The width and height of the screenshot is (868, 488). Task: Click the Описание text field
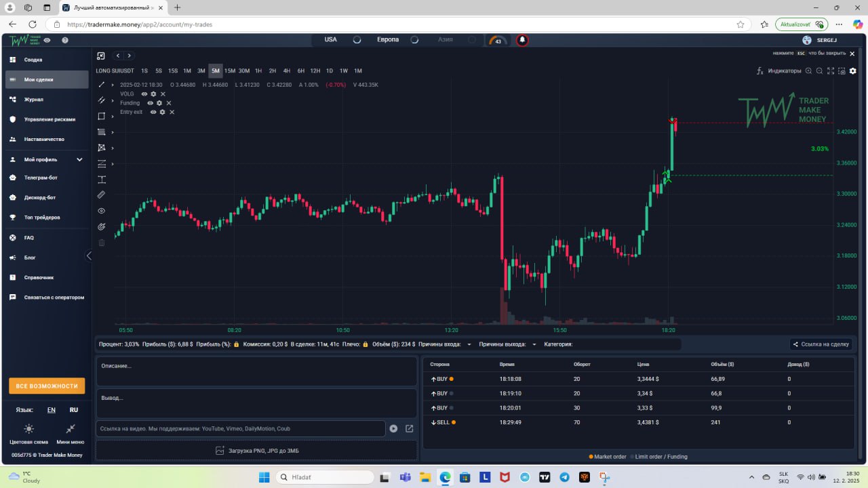[256, 371]
